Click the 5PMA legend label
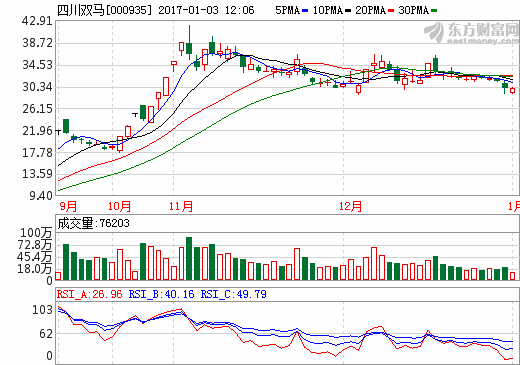Viewport: 520px width, 365px height. [x=288, y=10]
